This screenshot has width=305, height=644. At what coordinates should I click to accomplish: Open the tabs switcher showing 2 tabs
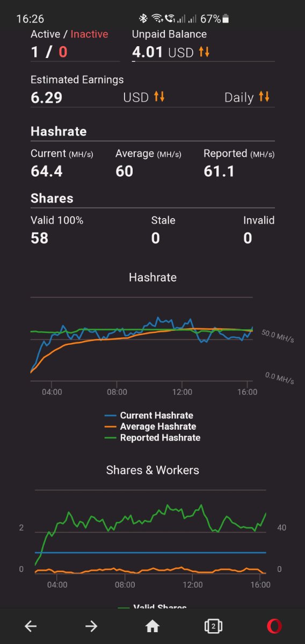(213, 626)
